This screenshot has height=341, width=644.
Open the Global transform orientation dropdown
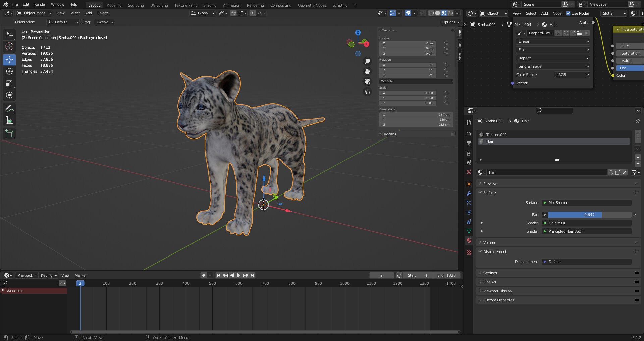[x=203, y=13]
